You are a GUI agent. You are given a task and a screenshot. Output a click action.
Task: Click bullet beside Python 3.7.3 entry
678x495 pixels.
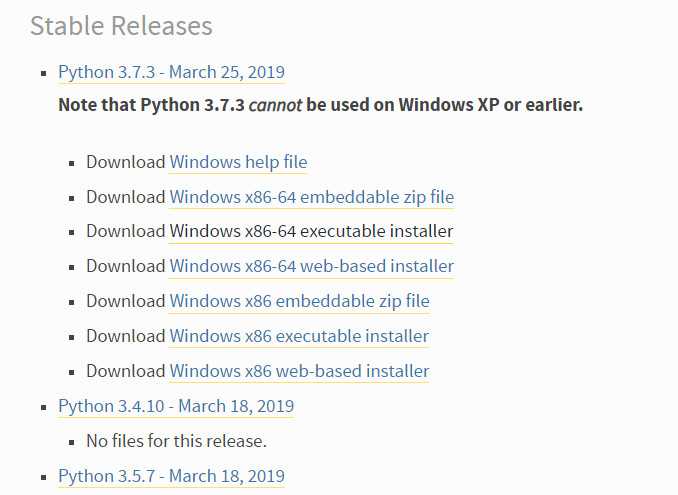click(x=43, y=73)
